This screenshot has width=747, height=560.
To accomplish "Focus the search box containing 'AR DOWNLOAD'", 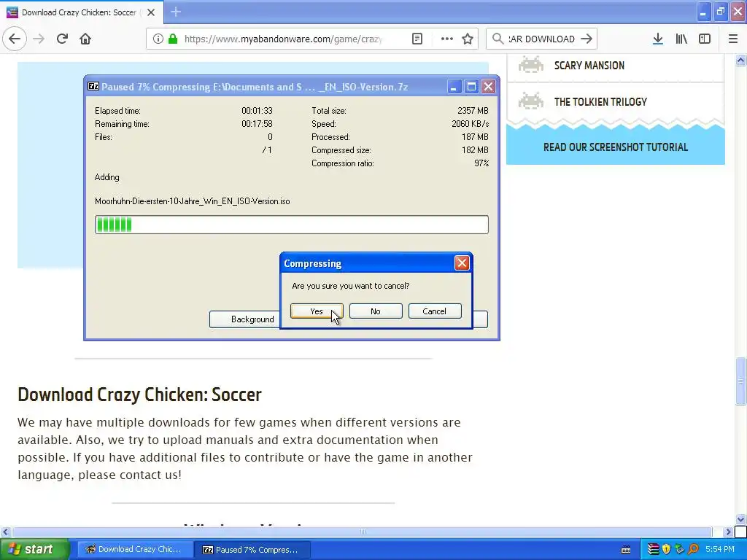I will (x=542, y=39).
